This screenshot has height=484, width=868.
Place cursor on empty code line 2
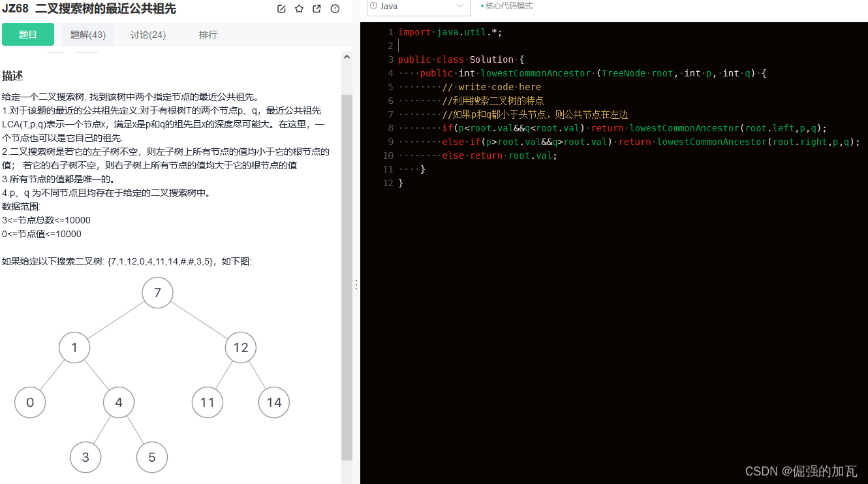click(613, 46)
